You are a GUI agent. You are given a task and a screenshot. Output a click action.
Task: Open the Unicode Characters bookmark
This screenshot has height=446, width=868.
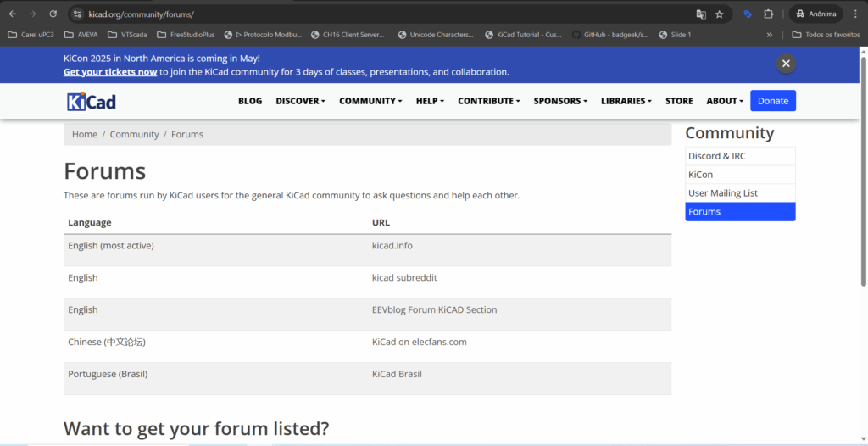coord(436,35)
